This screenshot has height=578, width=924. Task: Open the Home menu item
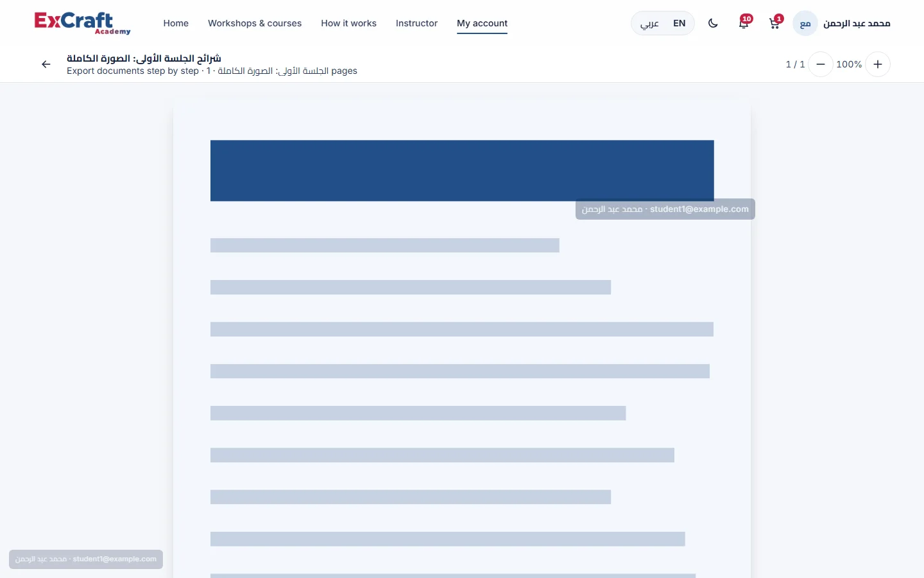176,23
